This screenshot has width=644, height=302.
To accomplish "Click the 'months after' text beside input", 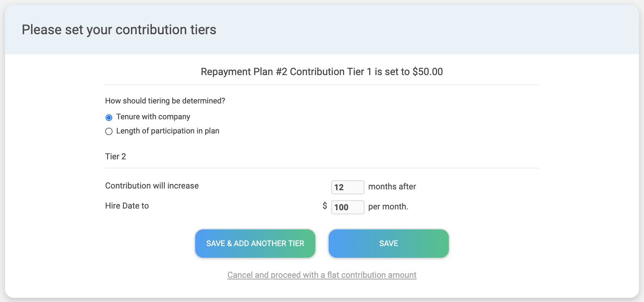I will point(392,186).
